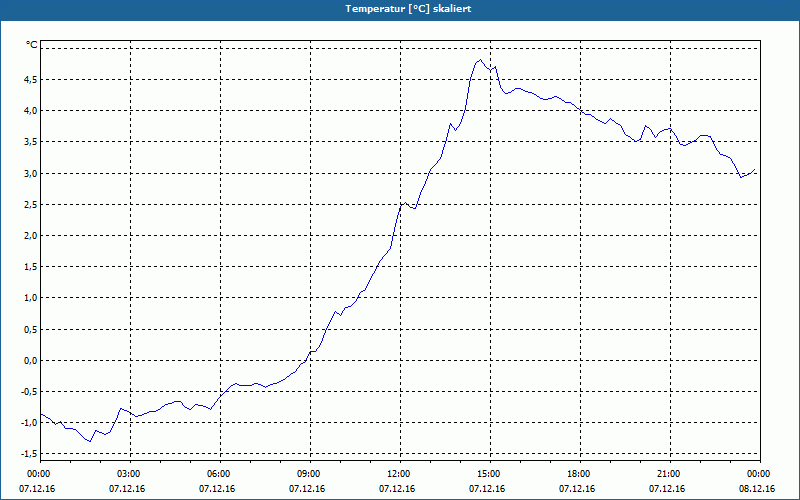
Task: Select the 1,5 y-axis value
Action: coord(30,267)
